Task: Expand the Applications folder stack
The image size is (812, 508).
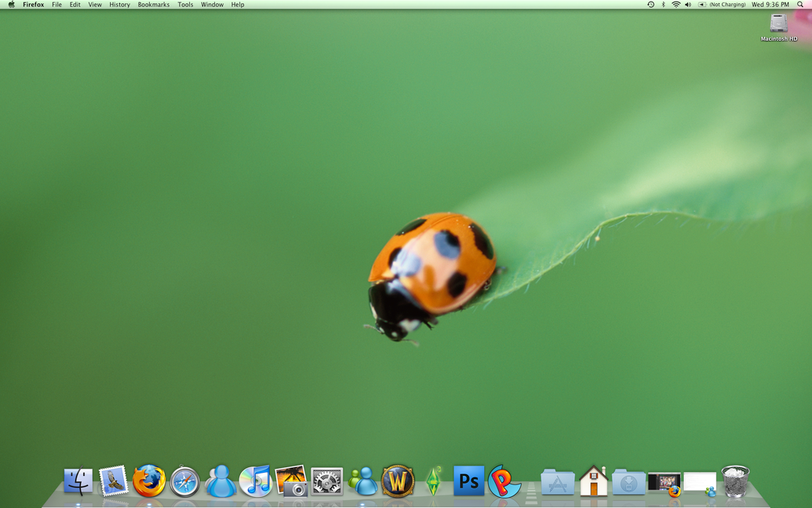Action: point(557,482)
